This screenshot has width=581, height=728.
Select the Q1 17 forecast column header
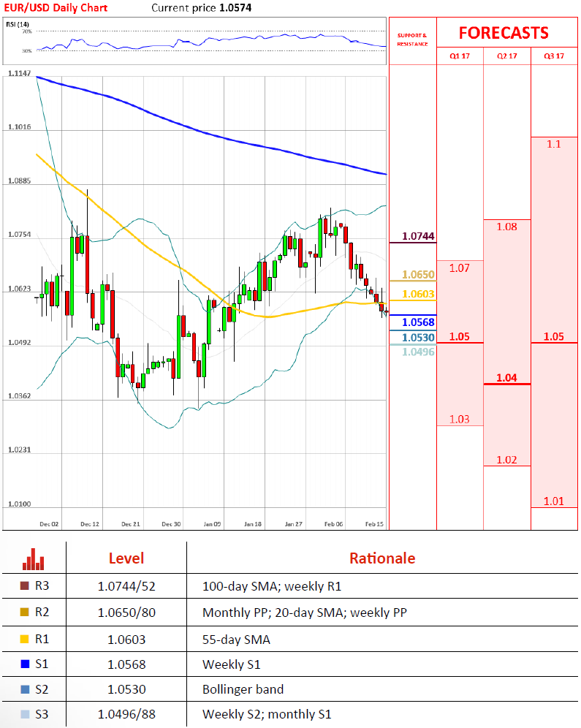point(460,56)
